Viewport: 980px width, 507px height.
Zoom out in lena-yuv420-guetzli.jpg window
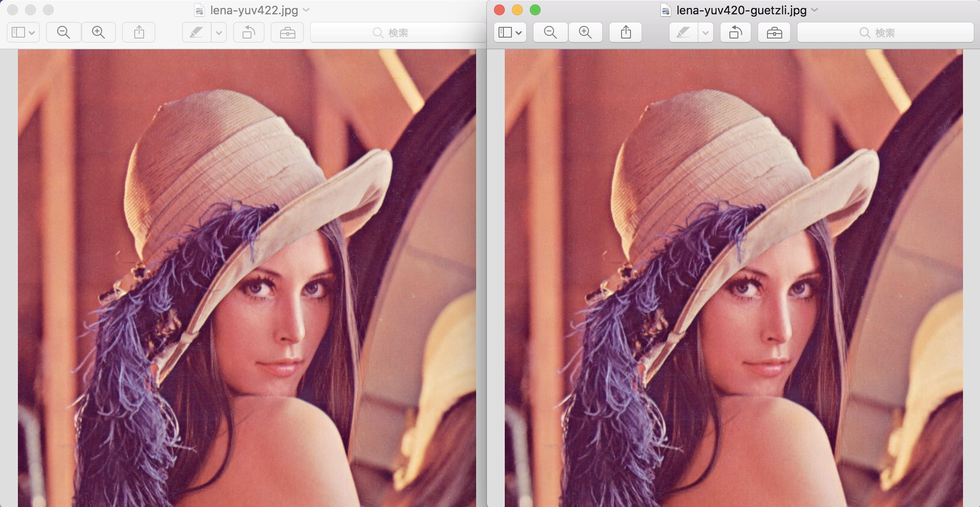(x=550, y=32)
